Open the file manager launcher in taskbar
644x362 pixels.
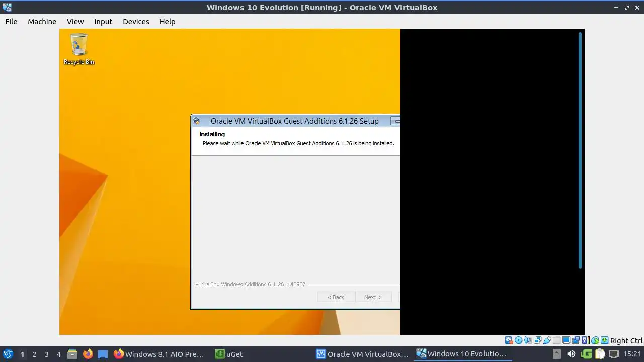click(72, 354)
